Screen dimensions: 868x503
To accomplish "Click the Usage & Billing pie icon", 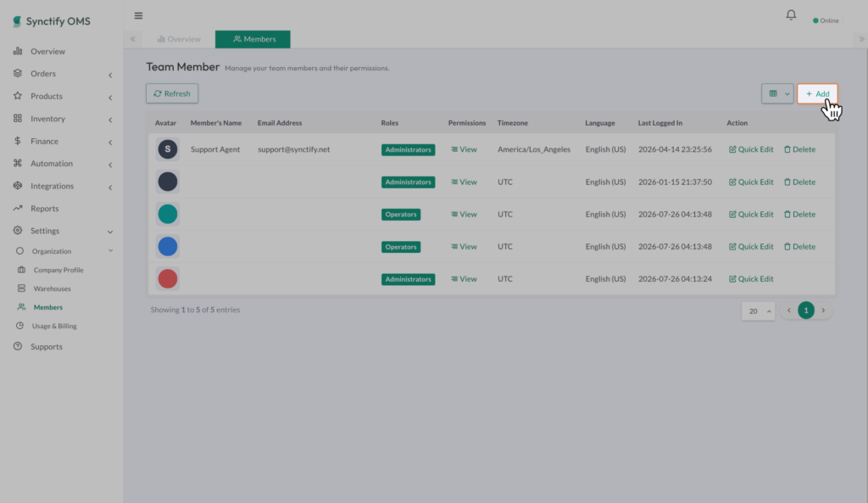I will (x=20, y=326).
